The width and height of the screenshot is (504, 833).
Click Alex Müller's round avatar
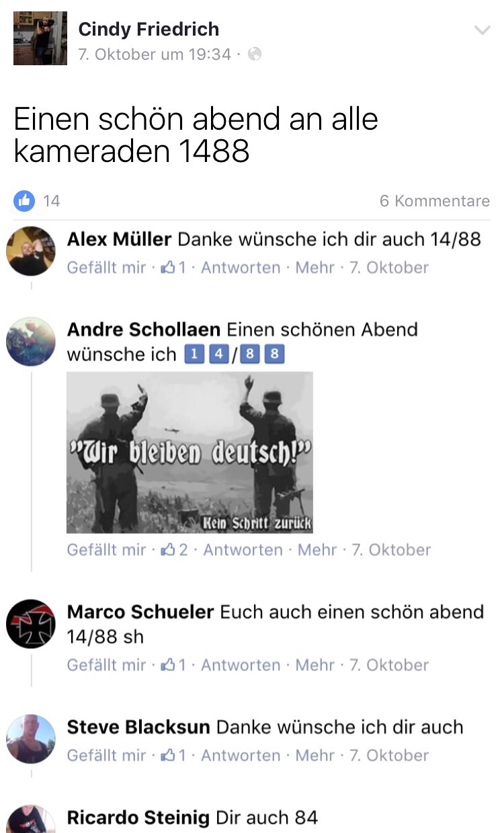[30, 251]
